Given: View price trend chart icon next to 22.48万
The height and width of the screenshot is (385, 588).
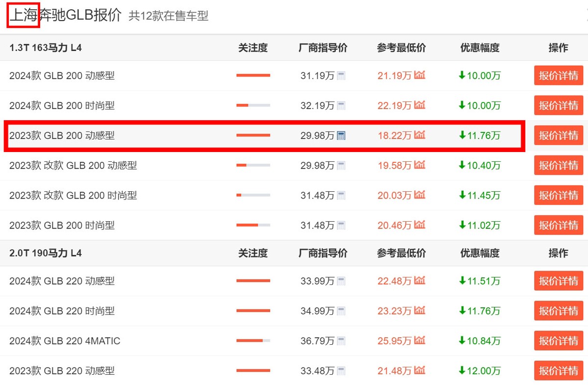Looking at the screenshot, I should click(419, 281).
